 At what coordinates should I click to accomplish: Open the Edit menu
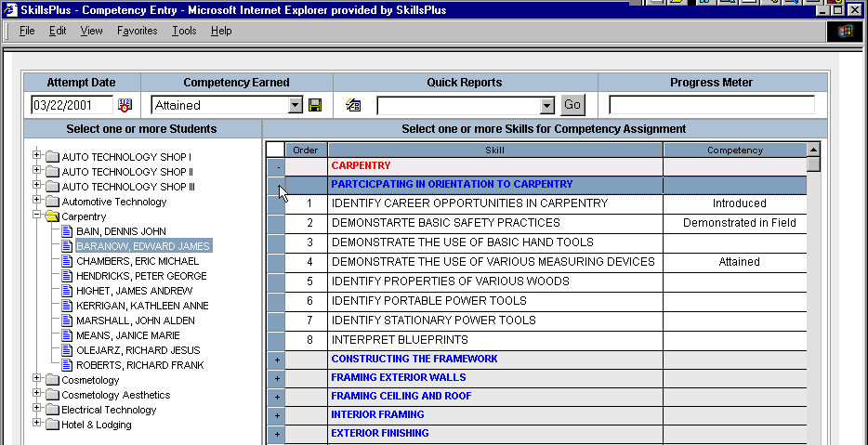(x=58, y=31)
